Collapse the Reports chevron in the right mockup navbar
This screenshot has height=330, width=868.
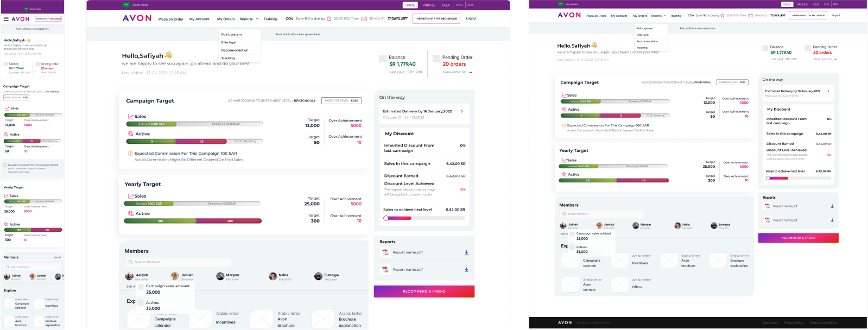point(665,16)
